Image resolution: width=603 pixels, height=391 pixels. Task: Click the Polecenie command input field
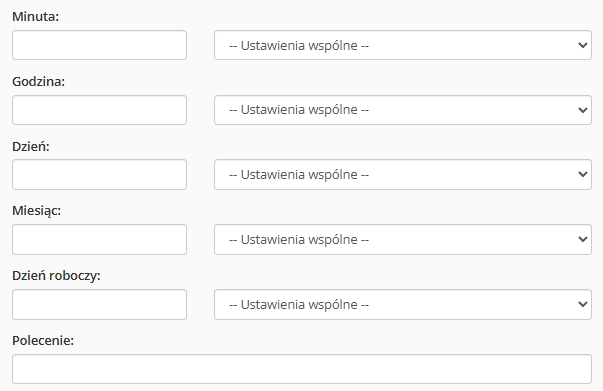point(302,369)
